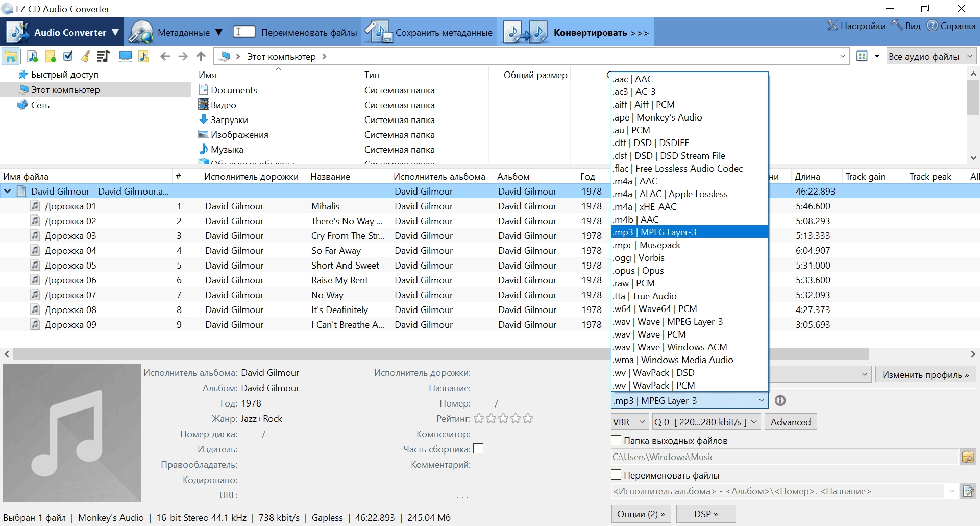Open the Audio Converter mode dropdown arrow
This screenshot has width=980, height=526.
click(x=115, y=32)
